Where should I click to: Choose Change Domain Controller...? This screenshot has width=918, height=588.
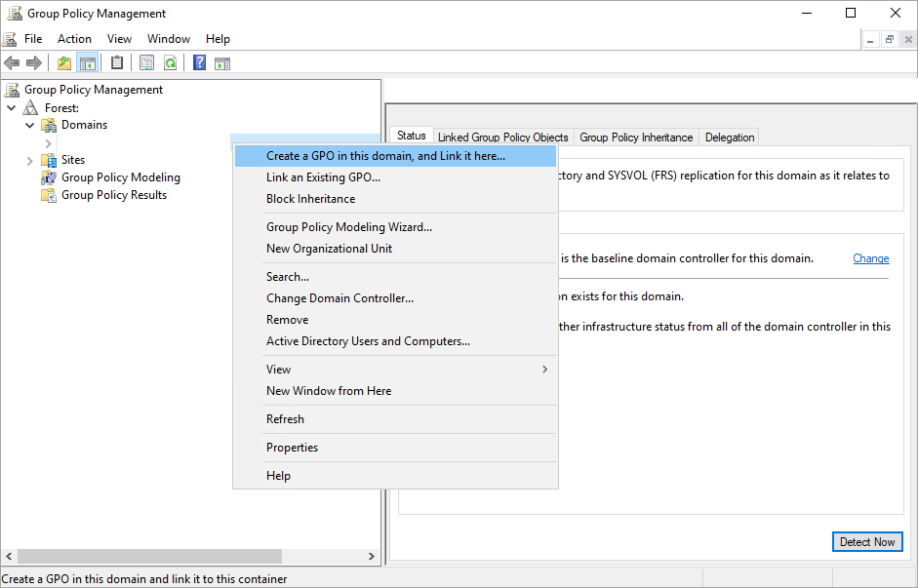coord(395,298)
